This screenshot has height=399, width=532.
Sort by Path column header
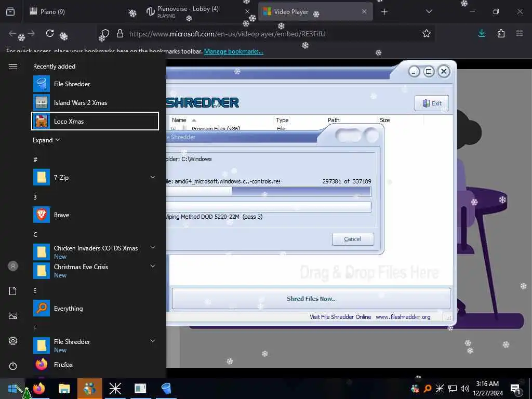coord(351,120)
